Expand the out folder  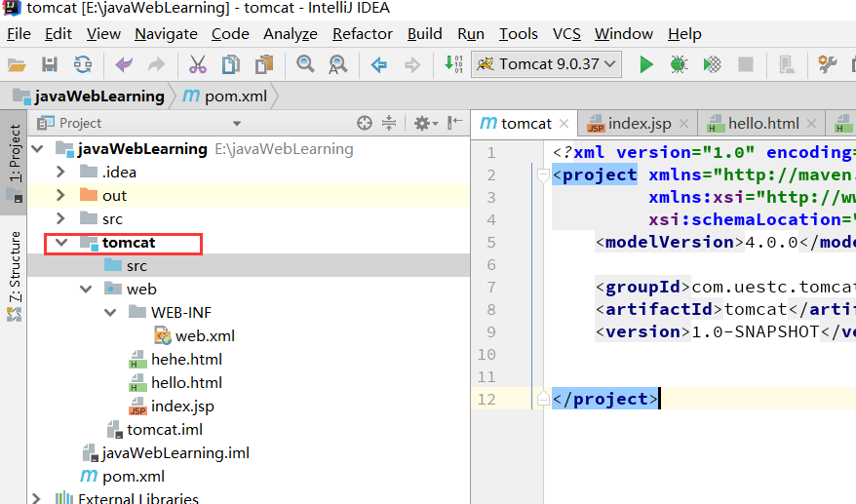(x=60, y=196)
